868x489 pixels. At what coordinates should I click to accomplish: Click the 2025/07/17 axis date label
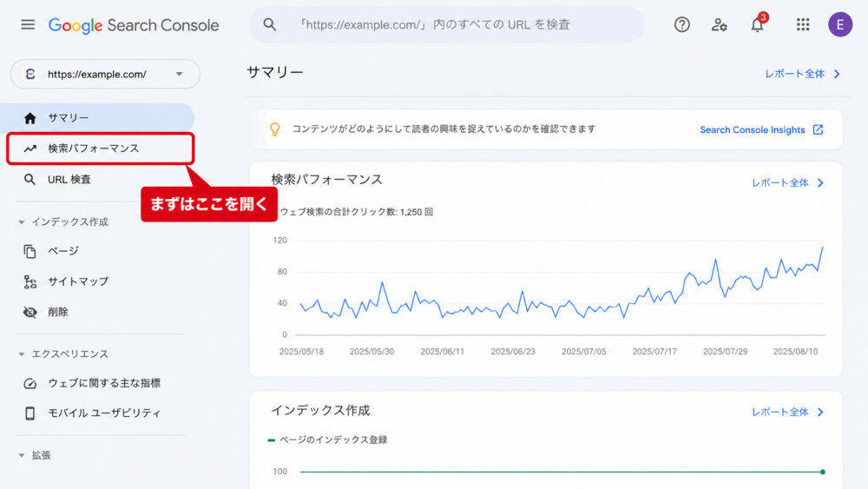tap(654, 352)
